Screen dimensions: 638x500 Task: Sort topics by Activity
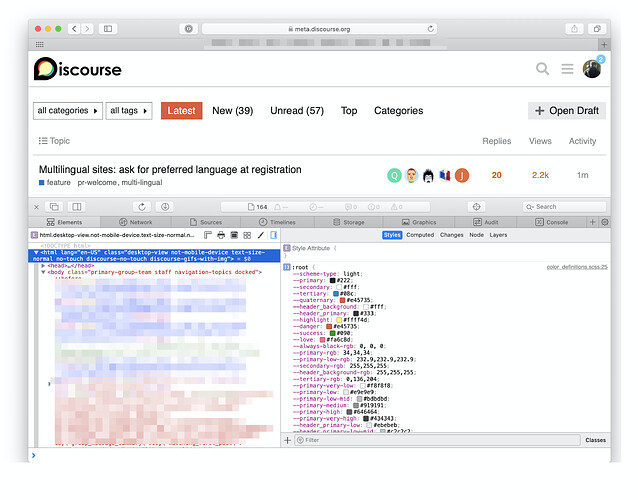[x=582, y=141]
